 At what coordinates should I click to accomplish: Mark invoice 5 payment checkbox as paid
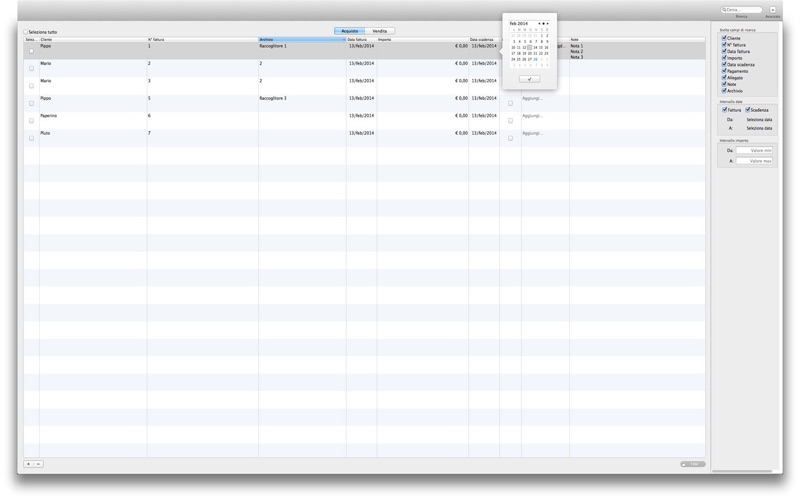pyautogui.click(x=510, y=104)
